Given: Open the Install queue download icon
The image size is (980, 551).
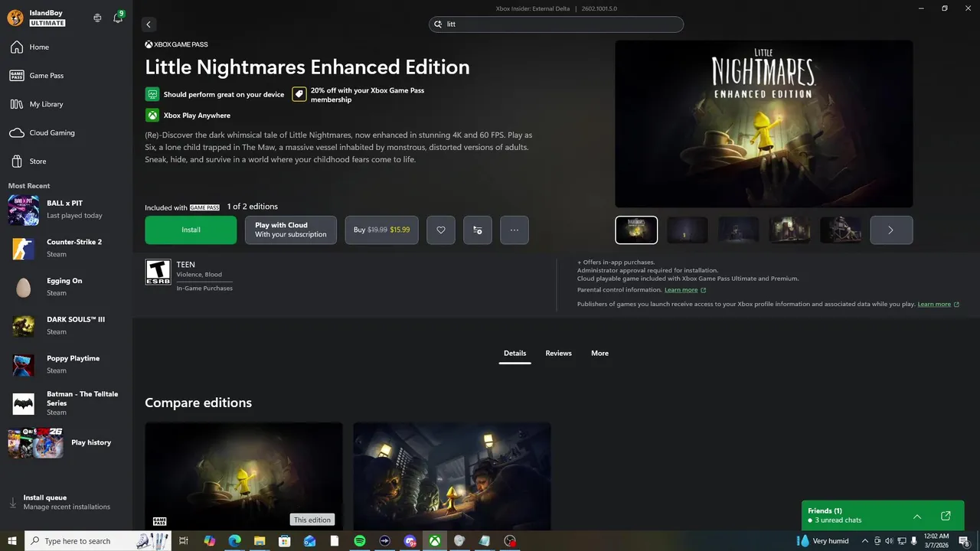Looking at the screenshot, I should (x=13, y=502).
